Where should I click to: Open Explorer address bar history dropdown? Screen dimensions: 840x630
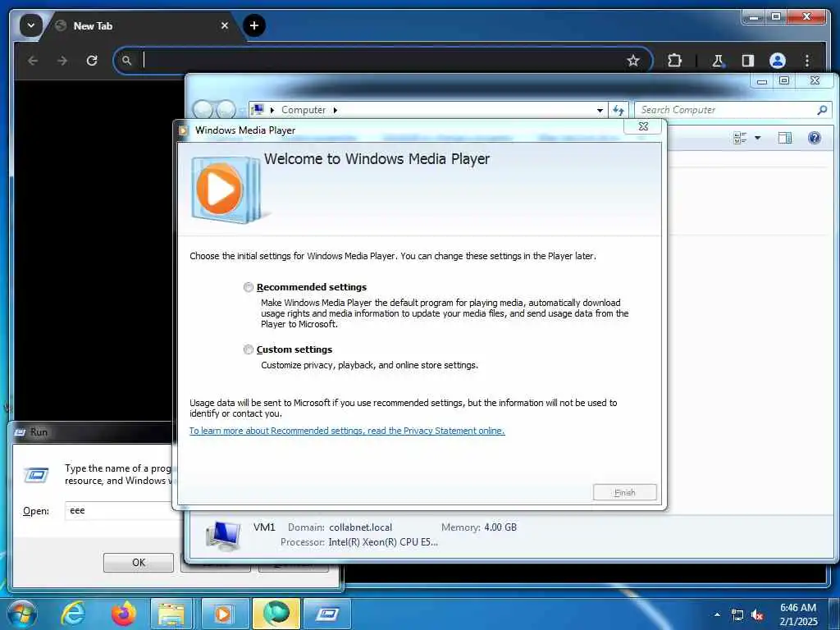(x=600, y=111)
